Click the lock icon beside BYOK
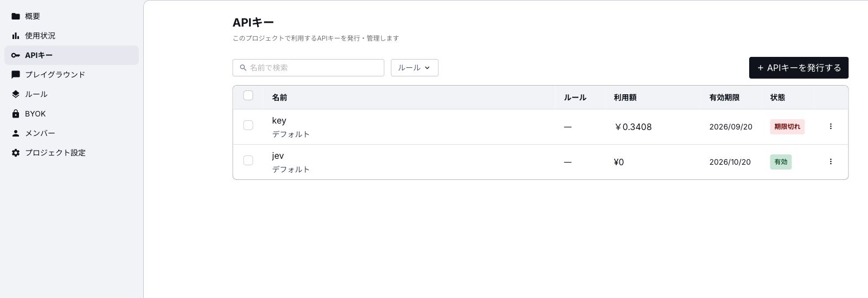Image resolution: width=868 pixels, height=298 pixels. coord(16,114)
